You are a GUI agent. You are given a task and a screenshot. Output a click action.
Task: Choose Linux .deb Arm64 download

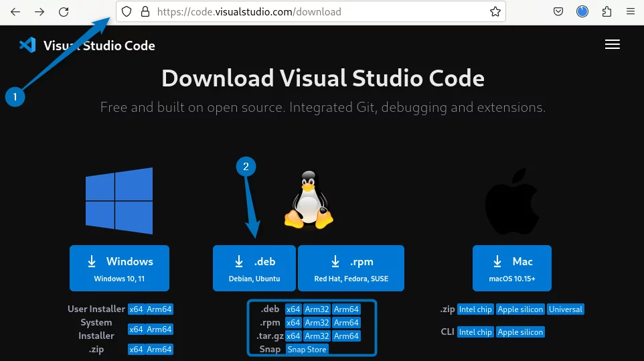[346, 309]
